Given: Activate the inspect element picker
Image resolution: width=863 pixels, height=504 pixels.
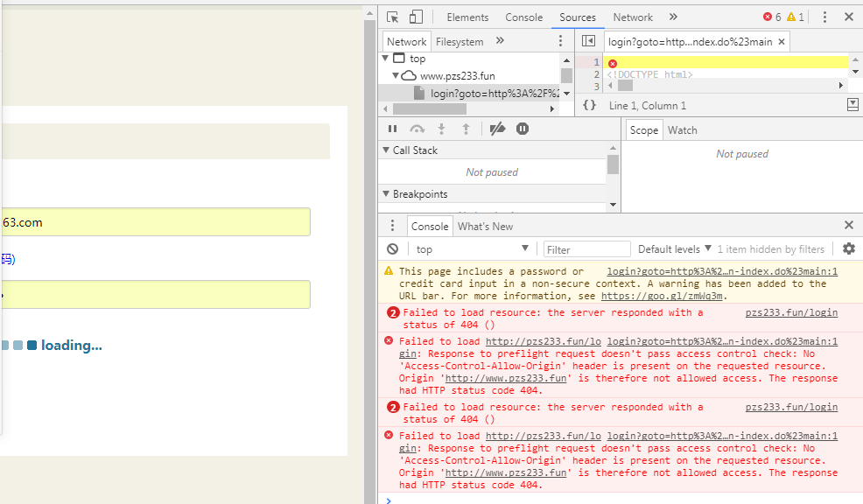Looking at the screenshot, I should (393, 17).
